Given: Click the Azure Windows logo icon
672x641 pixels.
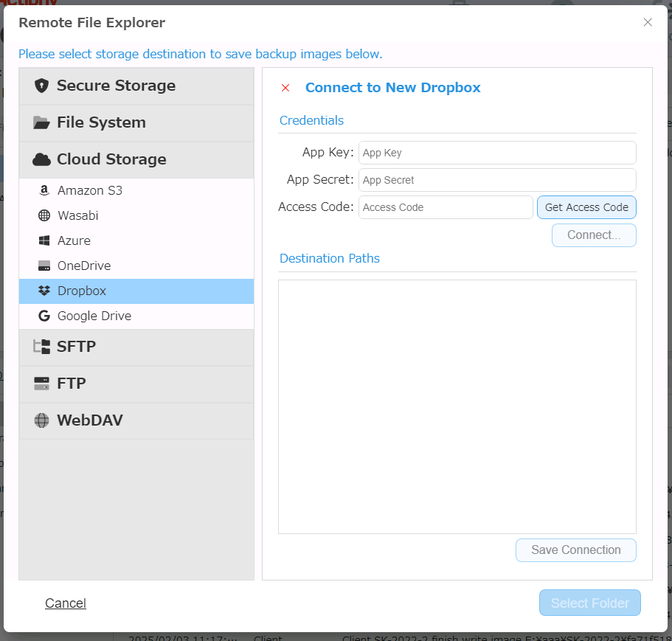Looking at the screenshot, I should point(44,240).
